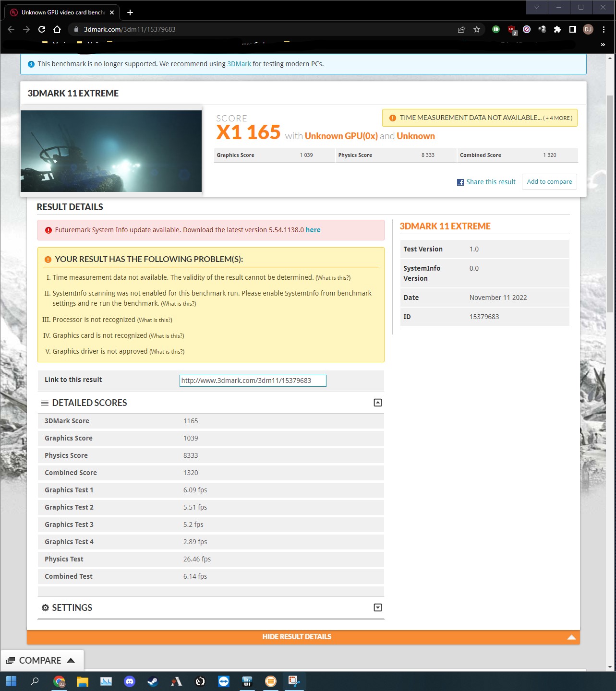This screenshot has width=616, height=691.
Task: Open the Chrome three-dot menu
Action: pos(604,29)
